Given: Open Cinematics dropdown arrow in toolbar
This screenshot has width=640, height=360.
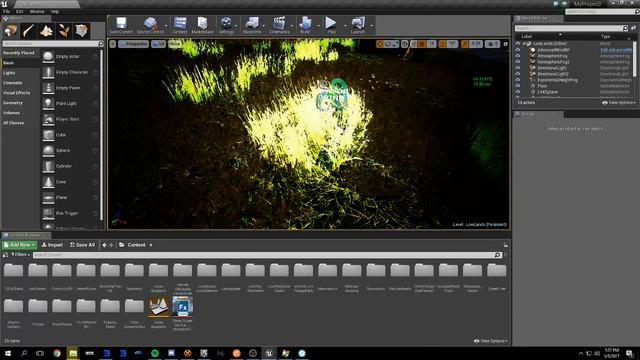Looking at the screenshot, I should pos(292,26).
